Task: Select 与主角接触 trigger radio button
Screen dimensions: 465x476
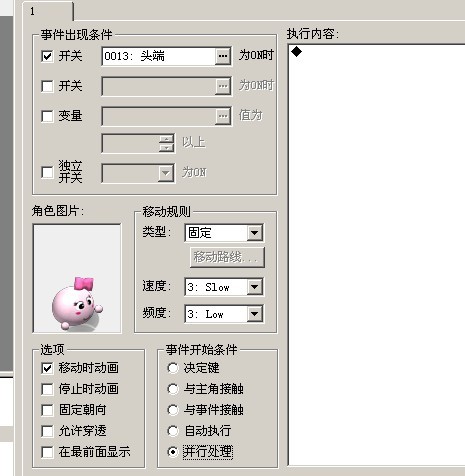Action: (x=173, y=389)
